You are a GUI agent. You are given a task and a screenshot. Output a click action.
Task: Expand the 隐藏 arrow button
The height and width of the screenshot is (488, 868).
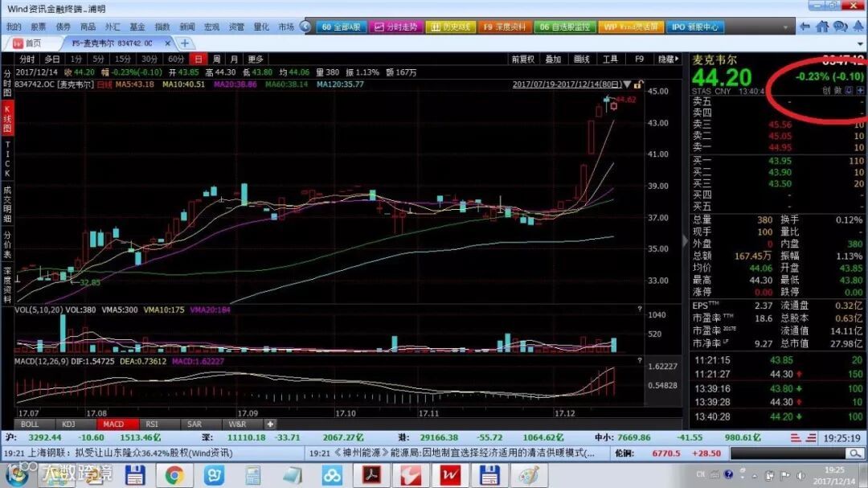point(668,59)
